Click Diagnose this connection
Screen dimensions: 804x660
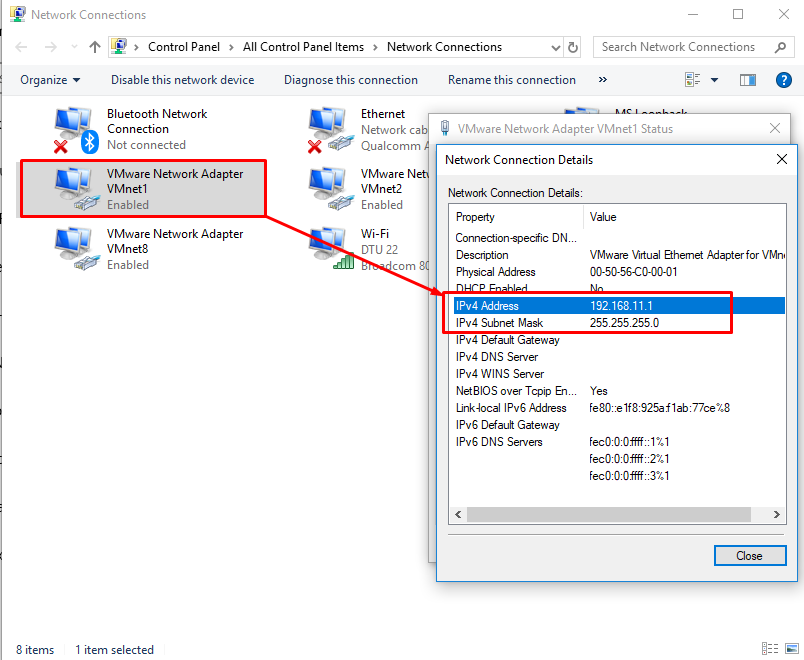(351, 80)
